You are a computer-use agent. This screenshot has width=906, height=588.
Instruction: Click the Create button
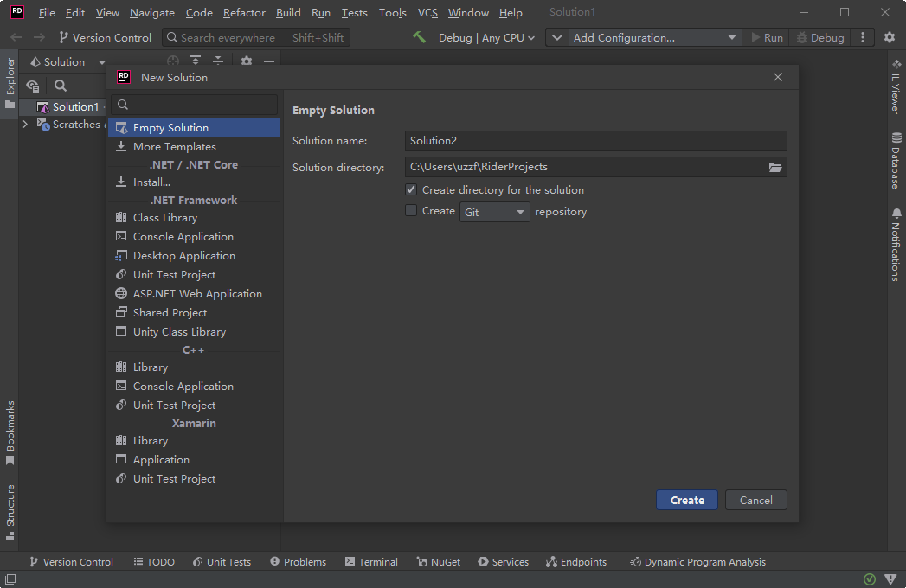pos(687,500)
